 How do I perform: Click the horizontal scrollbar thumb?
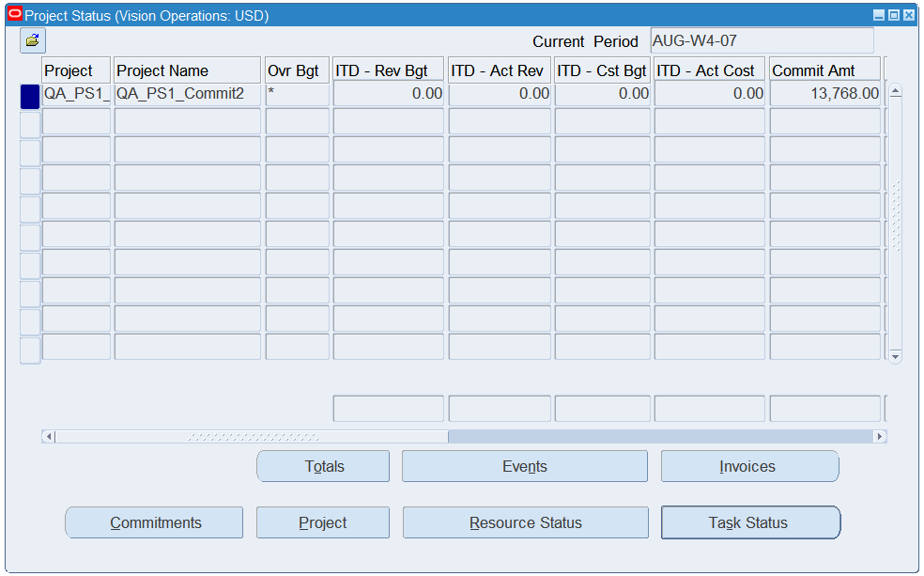coord(252,437)
